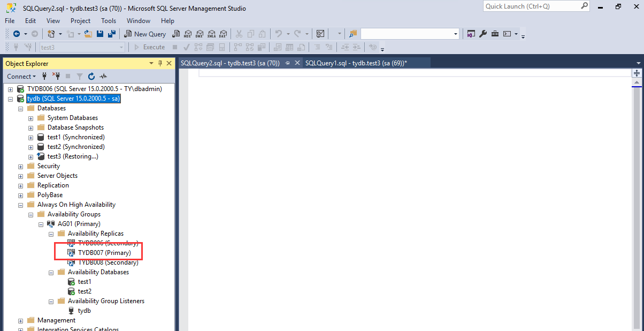The height and width of the screenshot is (331, 644).
Task: Click Disconnect icon in Object Explorer toolbar
Action: point(56,76)
